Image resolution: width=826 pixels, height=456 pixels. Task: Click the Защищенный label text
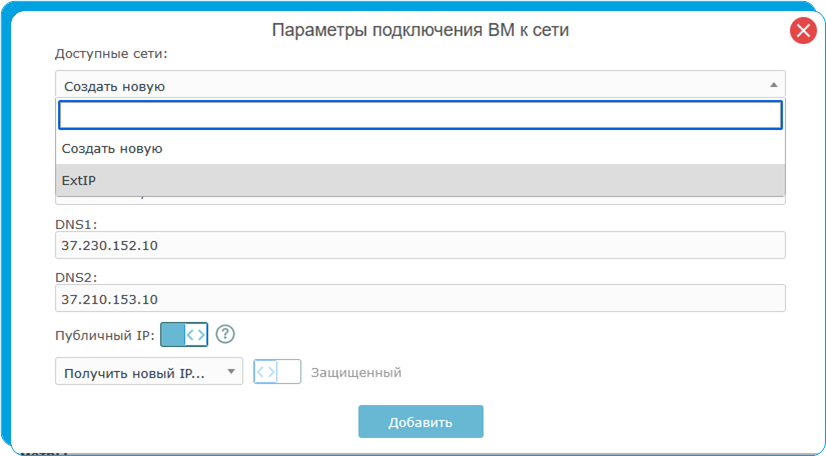click(x=356, y=372)
